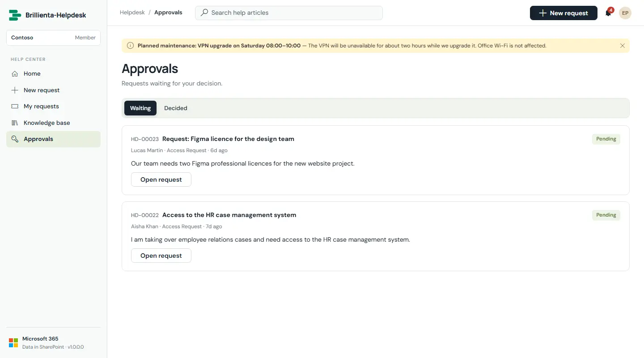Click 'Aisha Khan · Access Request · 7d ago' line
The height and width of the screenshot is (358, 644).
177,226
